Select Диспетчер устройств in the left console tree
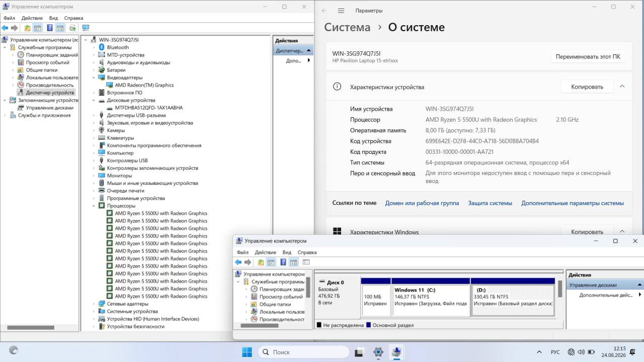The height and width of the screenshot is (362, 644). pos(50,93)
